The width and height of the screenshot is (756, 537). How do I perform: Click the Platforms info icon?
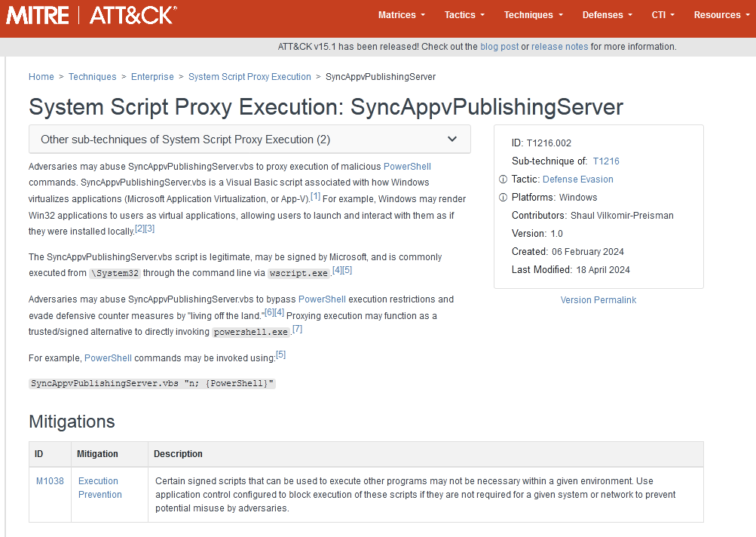[503, 198]
